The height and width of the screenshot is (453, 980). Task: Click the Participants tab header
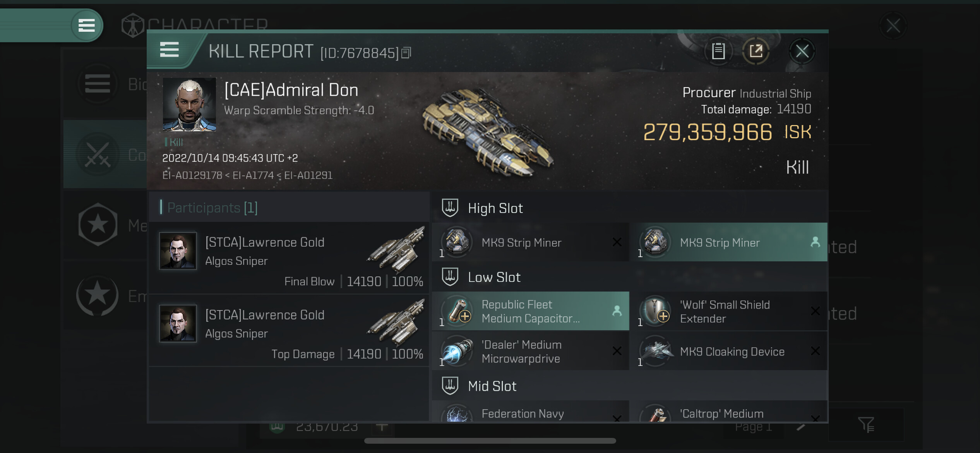(212, 208)
